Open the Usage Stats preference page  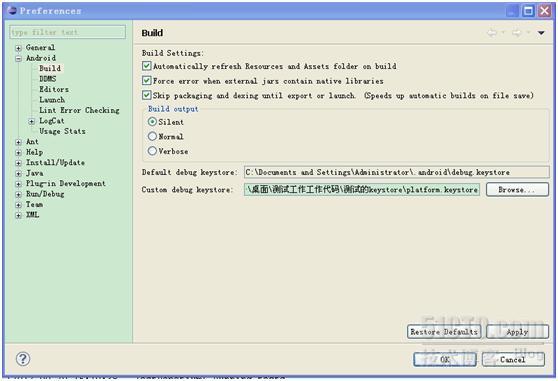(62, 131)
